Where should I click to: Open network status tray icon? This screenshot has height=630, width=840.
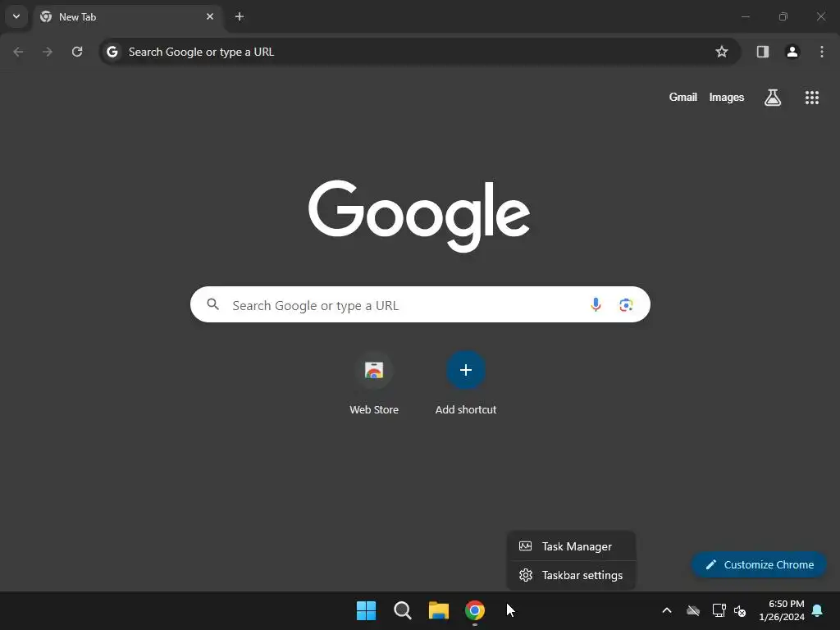[x=719, y=610]
